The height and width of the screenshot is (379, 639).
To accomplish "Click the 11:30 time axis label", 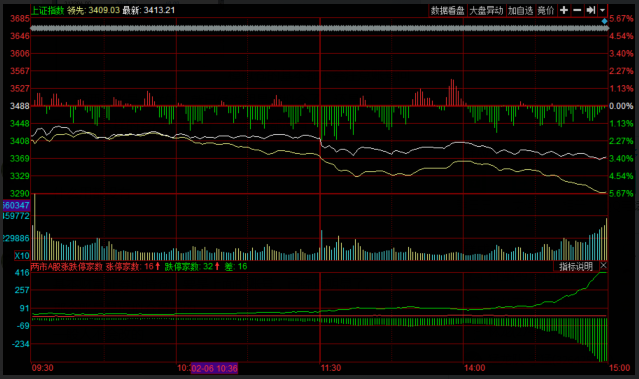I will pos(331,368).
